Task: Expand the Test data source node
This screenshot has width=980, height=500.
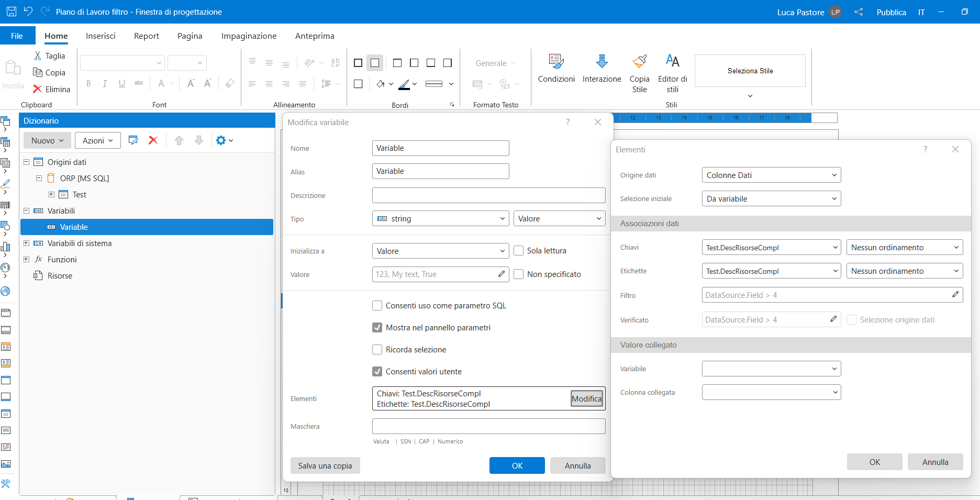Action: (x=51, y=195)
